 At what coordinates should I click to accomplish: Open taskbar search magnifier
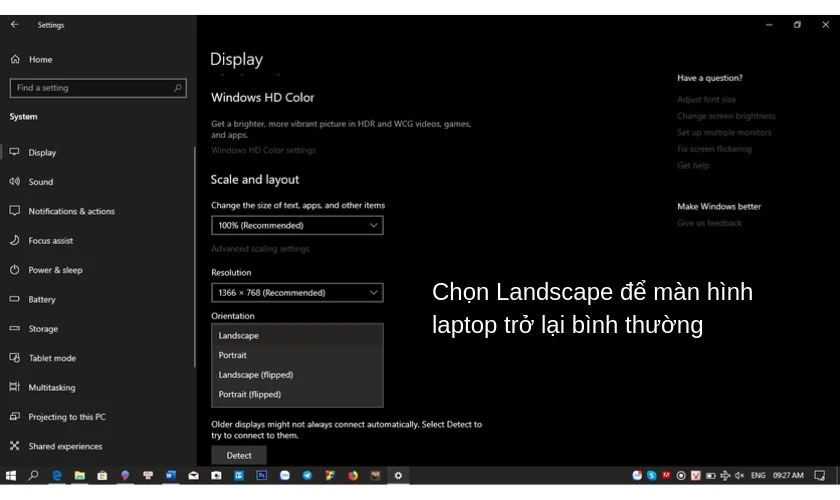[x=33, y=475]
